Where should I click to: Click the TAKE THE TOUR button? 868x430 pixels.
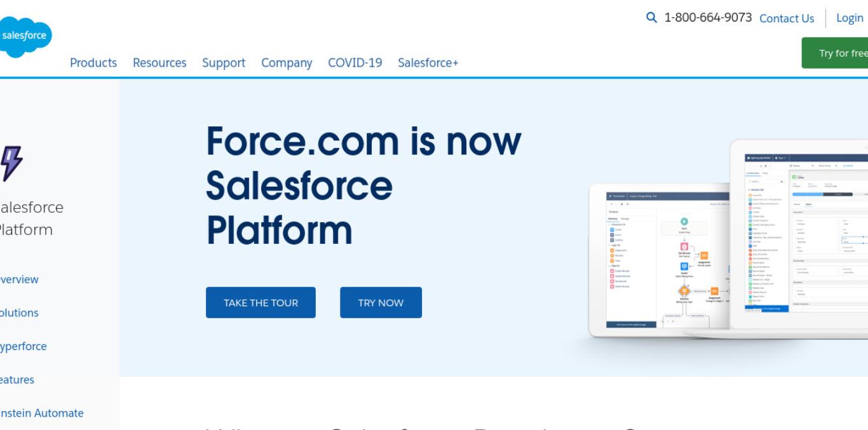261,302
